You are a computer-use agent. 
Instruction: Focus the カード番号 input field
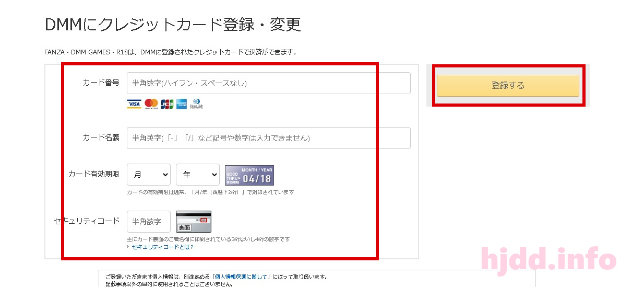click(269, 83)
